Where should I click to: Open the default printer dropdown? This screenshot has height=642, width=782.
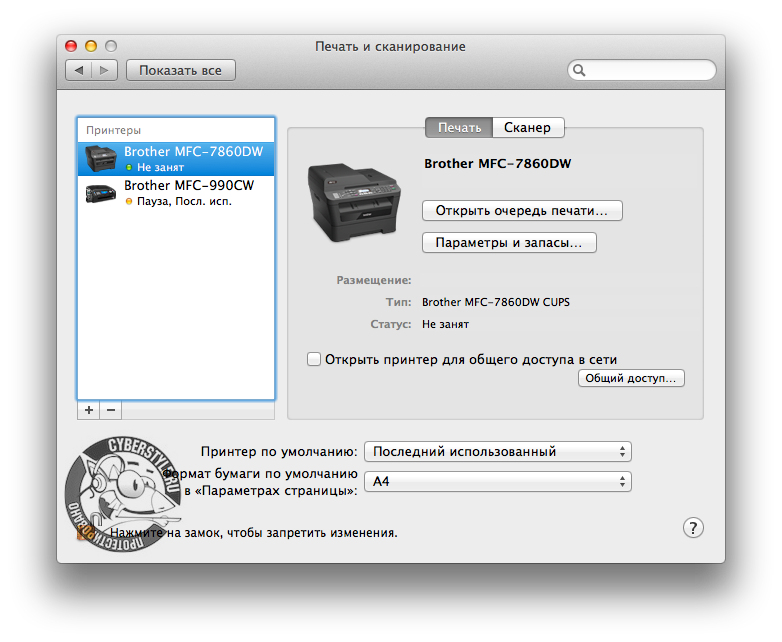point(498,451)
